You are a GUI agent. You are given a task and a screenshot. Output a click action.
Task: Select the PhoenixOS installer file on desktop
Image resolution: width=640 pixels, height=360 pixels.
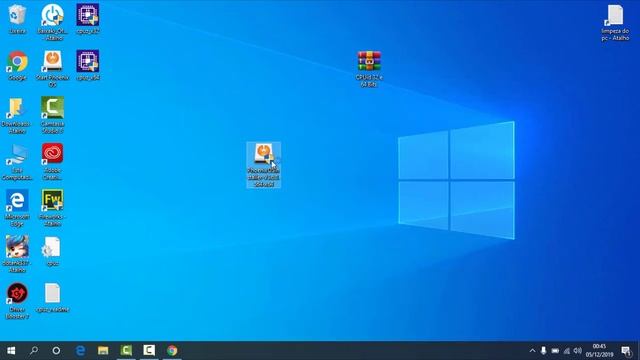point(264,165)
